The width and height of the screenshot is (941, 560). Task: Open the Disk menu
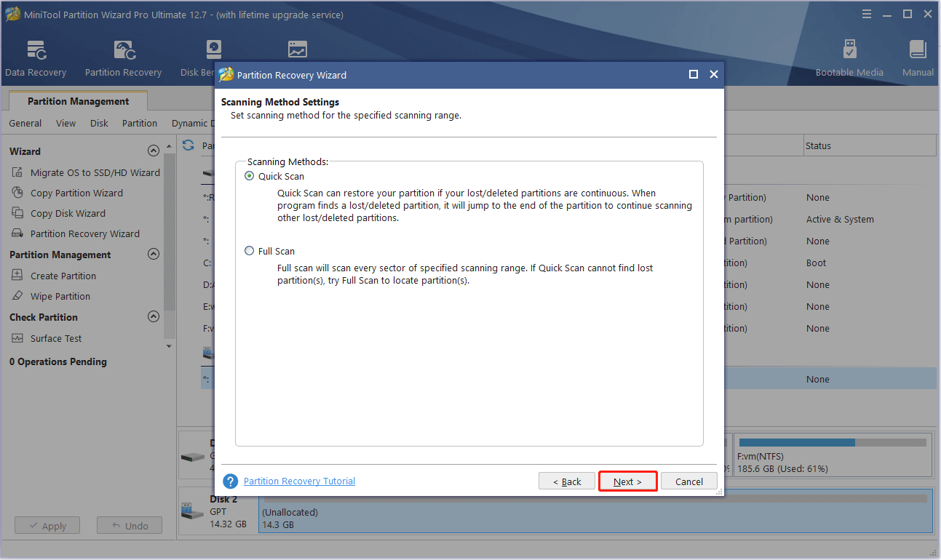coord(99,123)
